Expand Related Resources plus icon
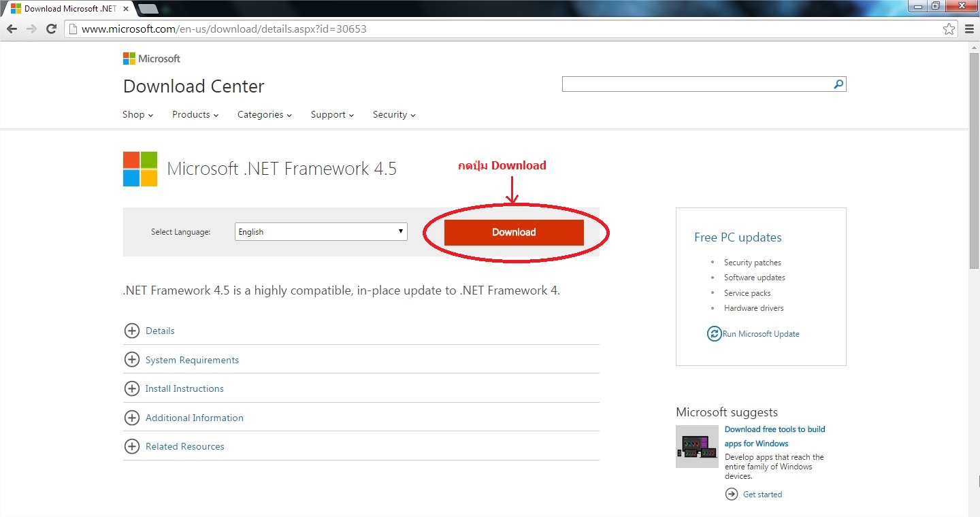980x517 pixels. [131, 446]
